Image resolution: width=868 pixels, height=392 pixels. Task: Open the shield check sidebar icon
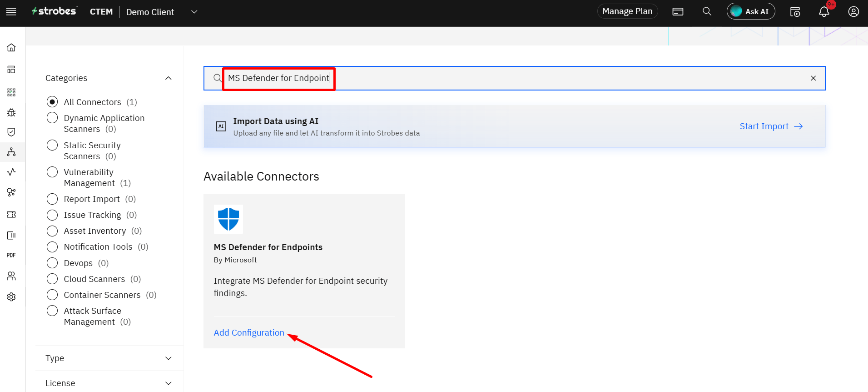point(11,132)
